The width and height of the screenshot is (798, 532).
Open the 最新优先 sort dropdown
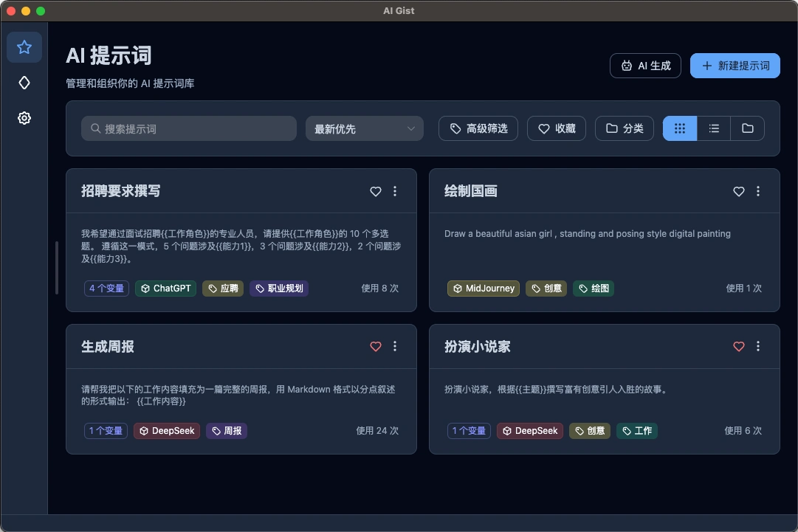tap(364, 128)
